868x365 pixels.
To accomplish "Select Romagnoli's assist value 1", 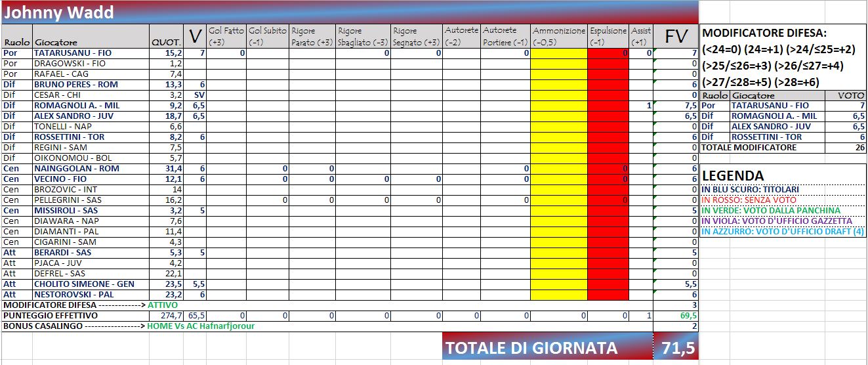I will click(641, 105).
